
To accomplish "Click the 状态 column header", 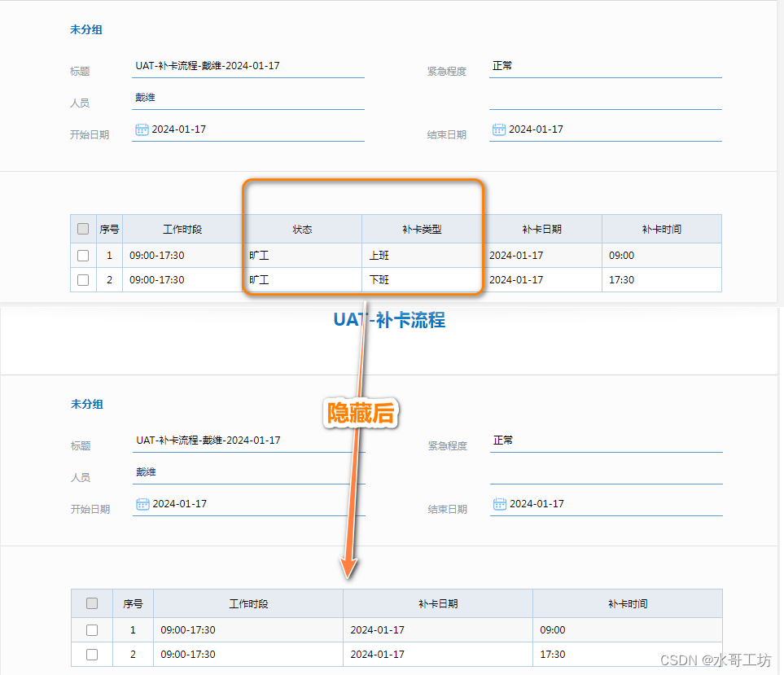I will [302, 229].
